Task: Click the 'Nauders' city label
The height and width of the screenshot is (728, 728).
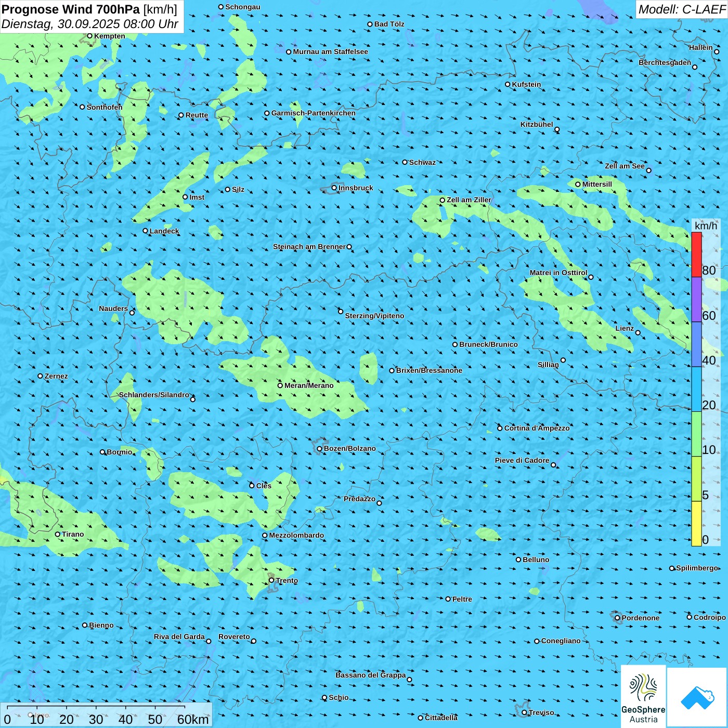Action: click(x=113, y=308)
